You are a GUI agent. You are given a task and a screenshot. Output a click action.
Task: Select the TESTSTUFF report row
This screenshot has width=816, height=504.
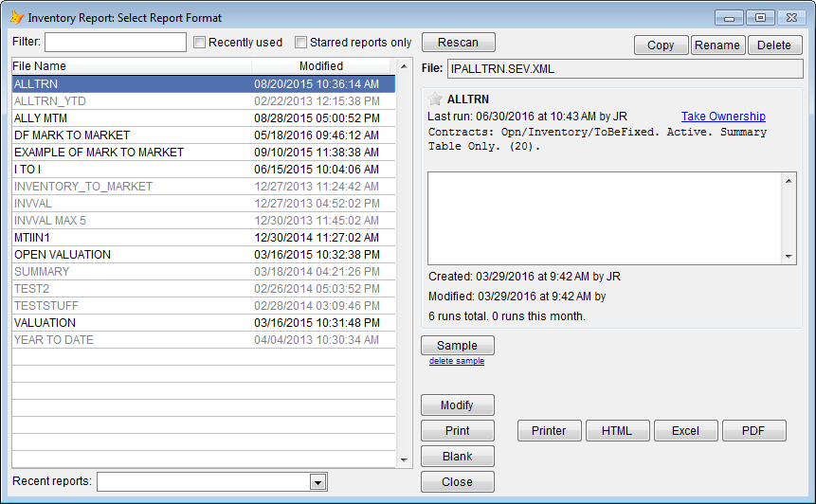tap(204, 306)
